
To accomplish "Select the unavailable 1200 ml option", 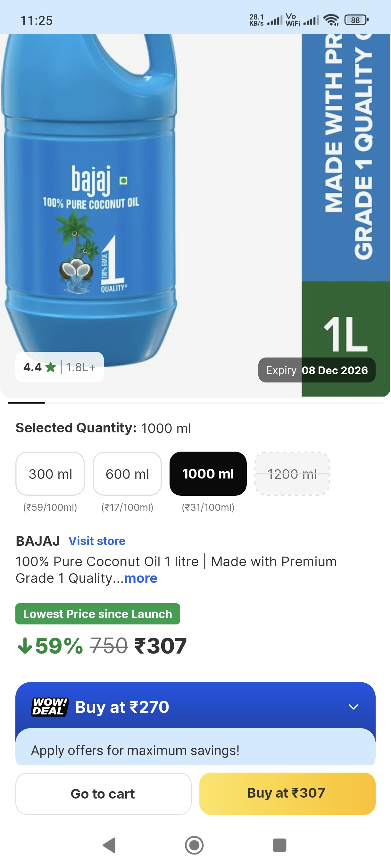I will (292, 474).
